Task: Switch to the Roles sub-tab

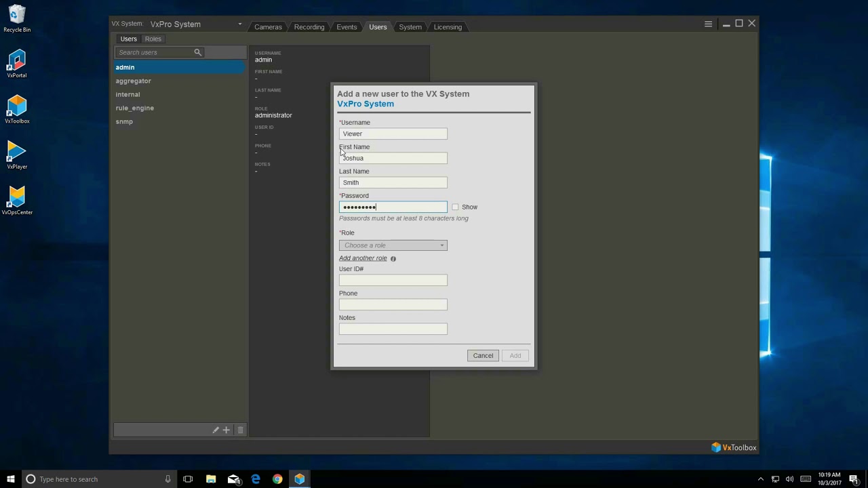Action: coord(153,39)
